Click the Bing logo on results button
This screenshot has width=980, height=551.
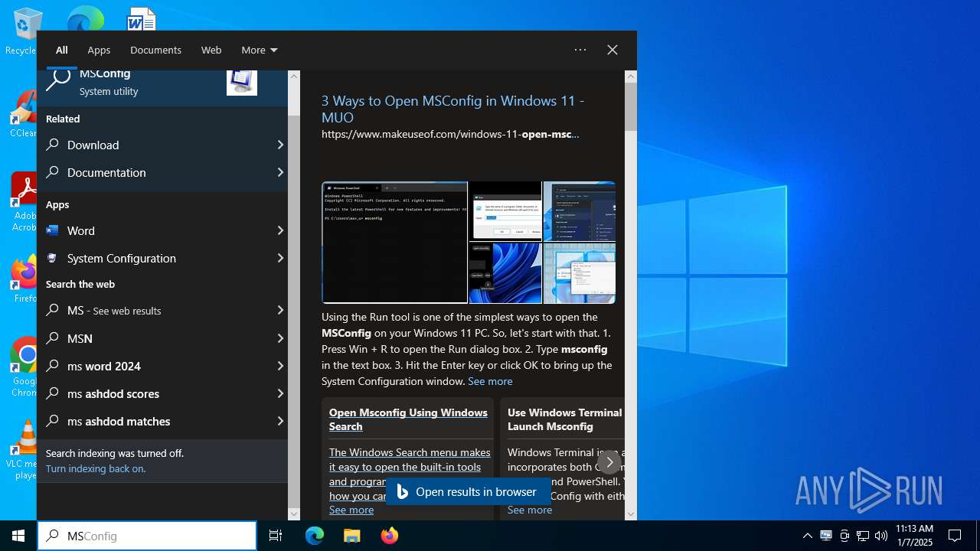coord(402,491)
